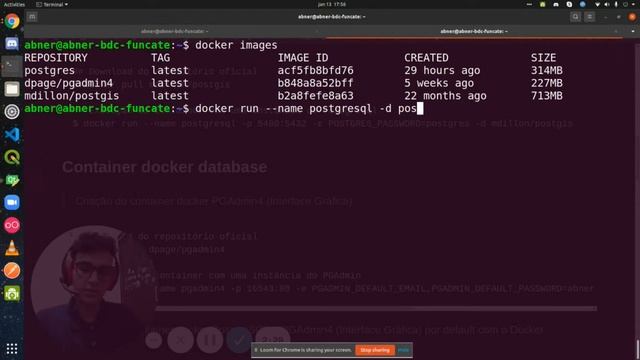Click the b848a8a52bff image ID
640x360 pixels.
(316, 83)
